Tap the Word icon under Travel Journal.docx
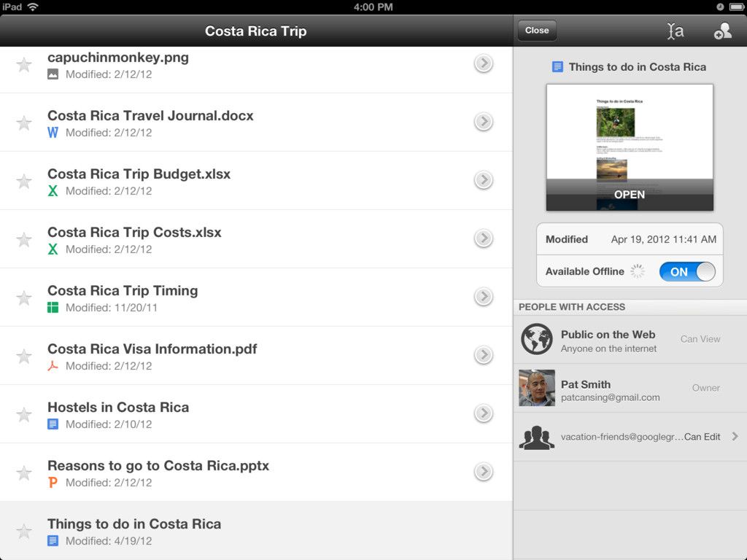This screenshot has width=747, height=560. click(53, 133)
